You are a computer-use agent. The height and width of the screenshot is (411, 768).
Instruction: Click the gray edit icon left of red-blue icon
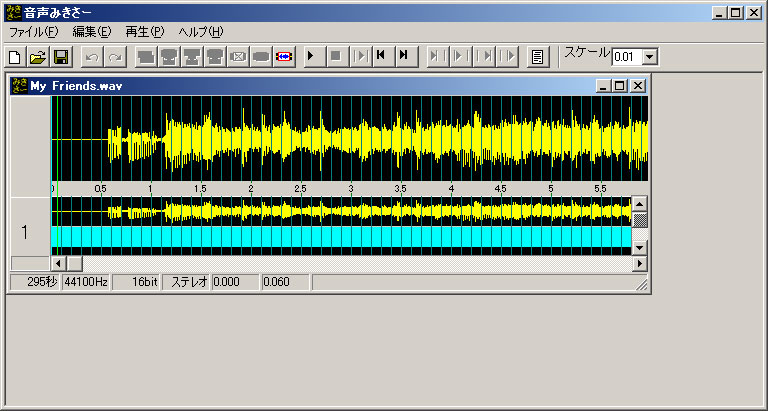[x=261, y=57]
